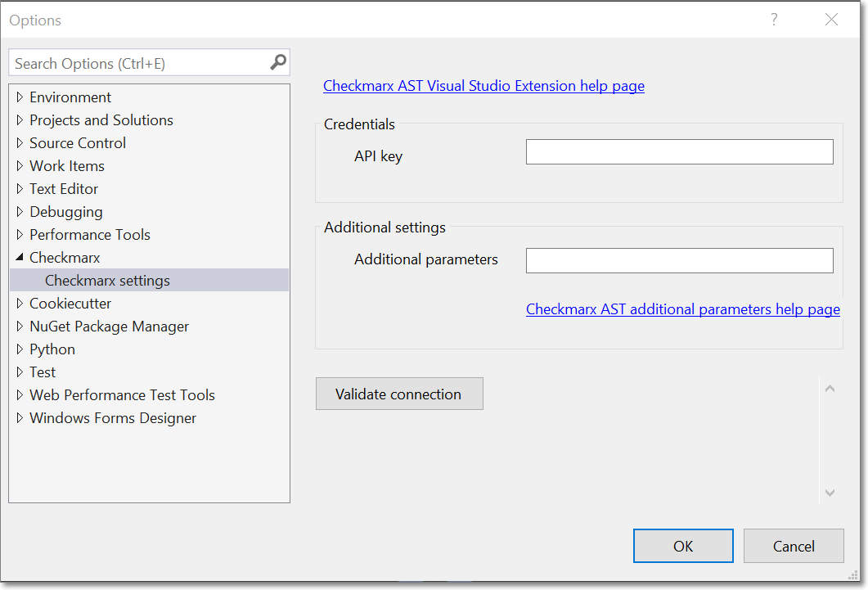Expand the Work Items node
Screen dimensions: 868x590
coord(20,166)
